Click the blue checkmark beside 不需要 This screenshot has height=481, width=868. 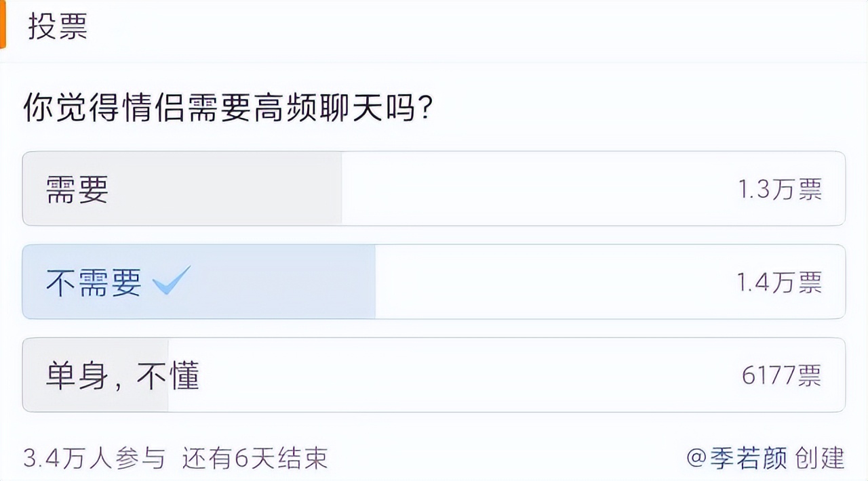click(172, 280)
